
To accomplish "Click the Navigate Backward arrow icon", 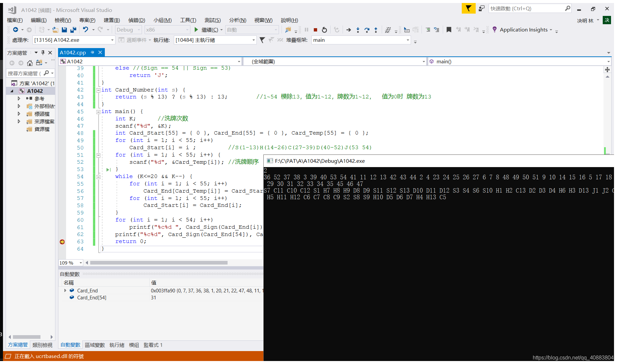I will coord(15,30).
